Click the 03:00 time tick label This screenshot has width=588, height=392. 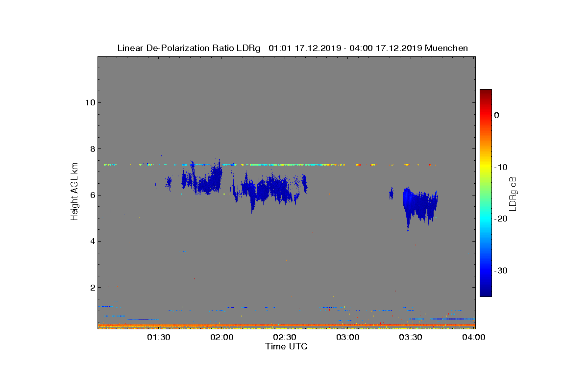(x=348, y=337)
